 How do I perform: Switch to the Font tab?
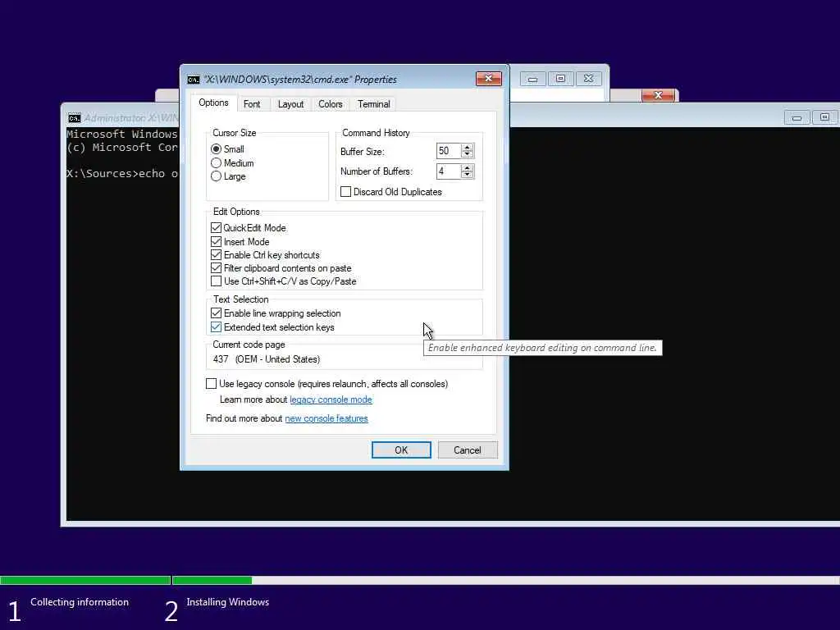click(252, 104)
